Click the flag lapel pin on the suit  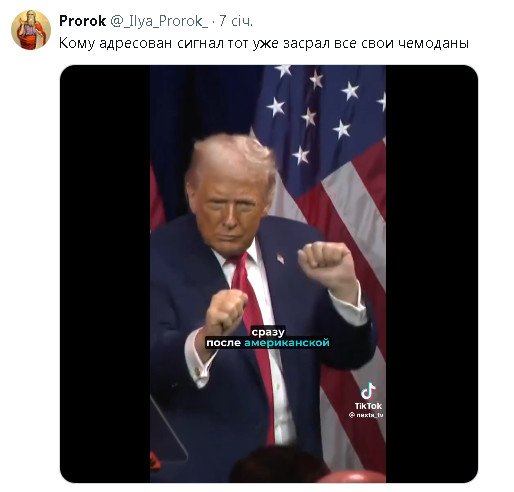[x=280, y=258]
